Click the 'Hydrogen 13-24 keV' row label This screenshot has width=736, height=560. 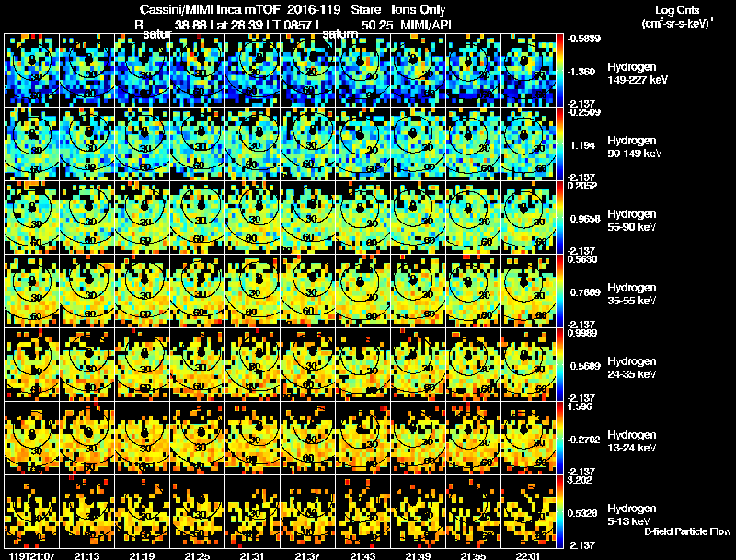coord(632,441)
